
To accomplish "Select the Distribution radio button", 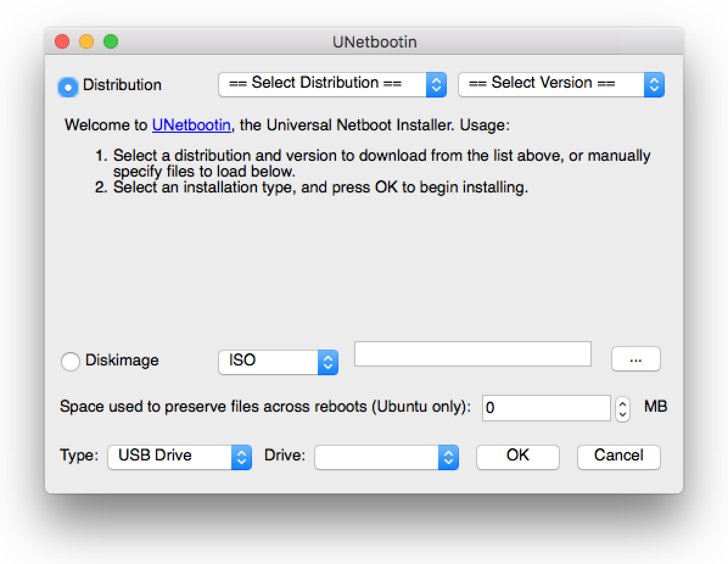I will [x=68, y=87].
